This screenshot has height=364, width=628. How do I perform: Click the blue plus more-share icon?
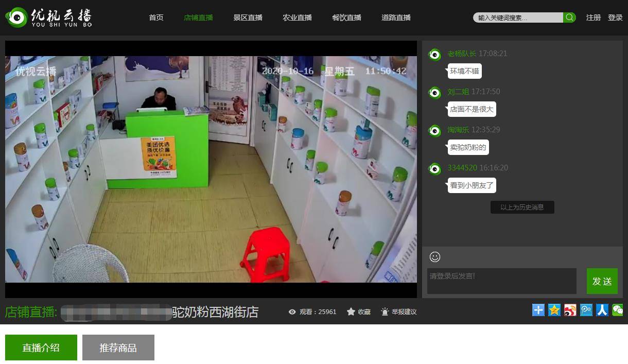click(538, 310)
